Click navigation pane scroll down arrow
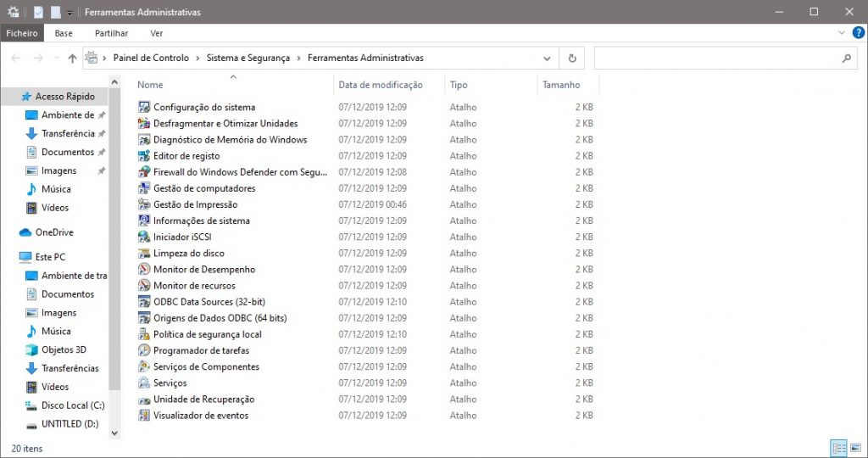The width and height of the screenshot is (868, 458). click(x=114, y=433)
